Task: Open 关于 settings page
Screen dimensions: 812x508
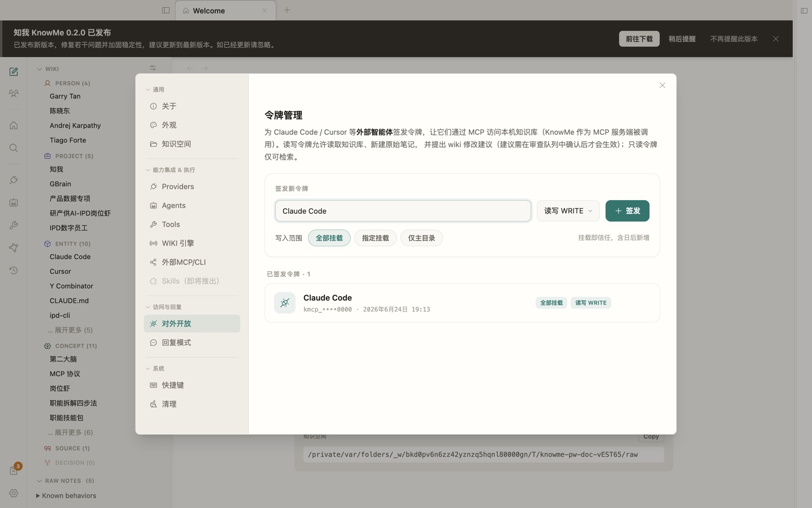Action: pos(192,106)
